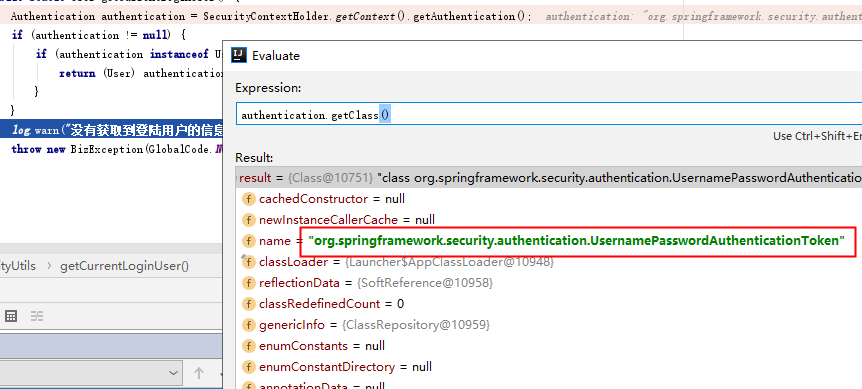This screenshot has width=862, height=389.
Task: Click the 'Expression:' label
Action: click(x=268, y=88)
